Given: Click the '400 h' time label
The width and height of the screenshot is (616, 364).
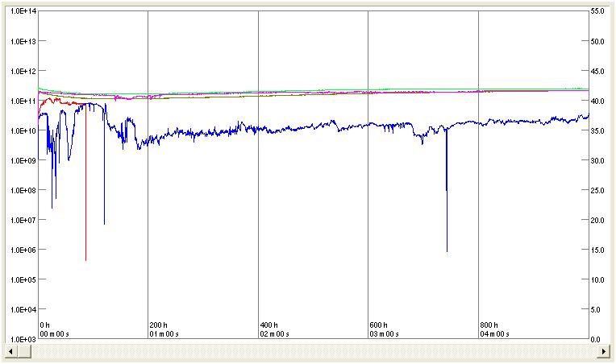Looking at the screenshot, I should click(269, 325).
